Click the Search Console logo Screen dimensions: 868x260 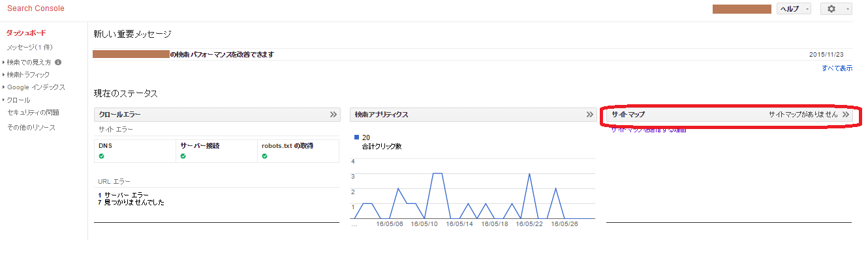36,8
